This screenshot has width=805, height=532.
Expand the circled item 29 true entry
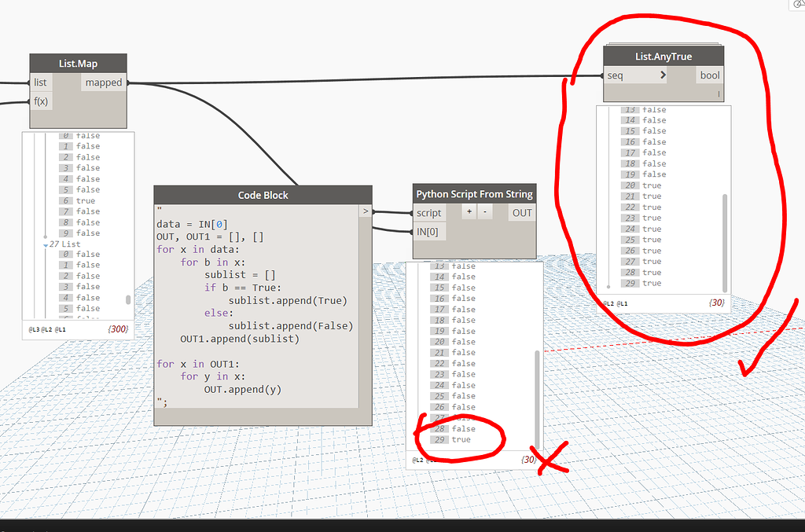(x=449, y=439)
